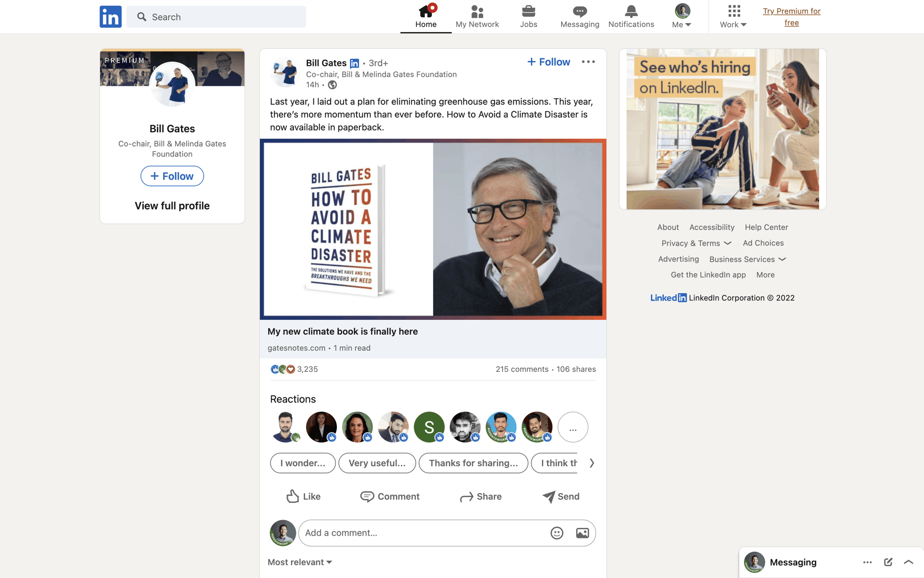Click the green S reactor avatar
Viewport: 924px width, 578px height.
pos(429,427)
